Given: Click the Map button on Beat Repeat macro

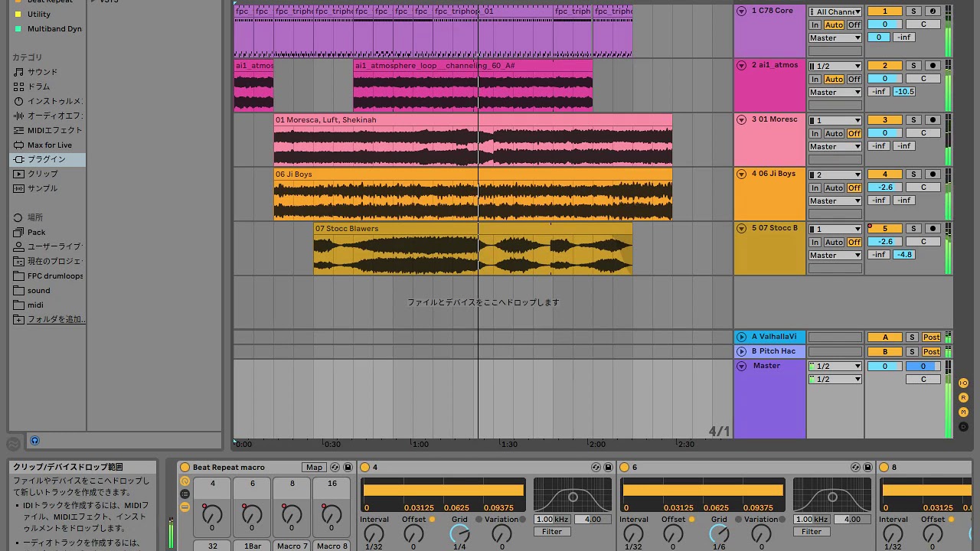Looking at the screenshot, I should click(314, 468).
